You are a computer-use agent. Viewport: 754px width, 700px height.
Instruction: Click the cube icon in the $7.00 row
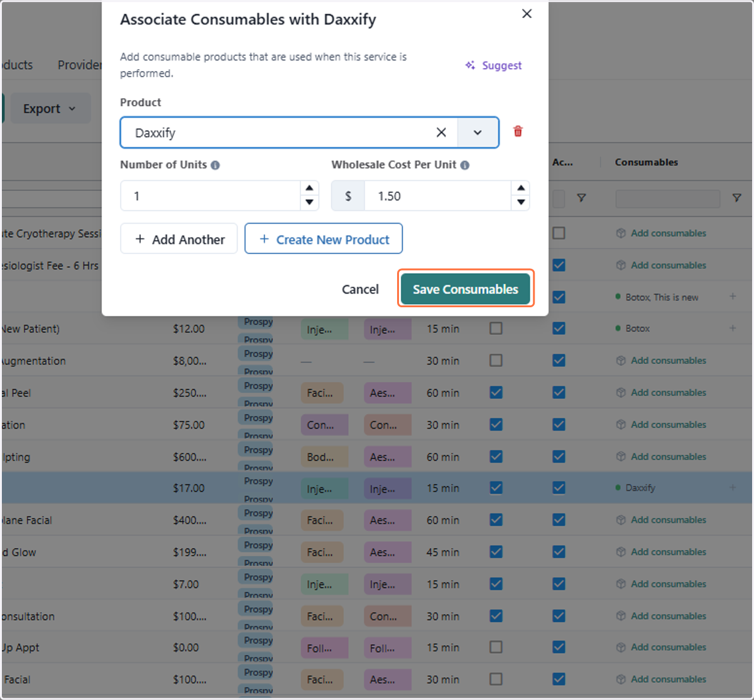click(621, 584)
